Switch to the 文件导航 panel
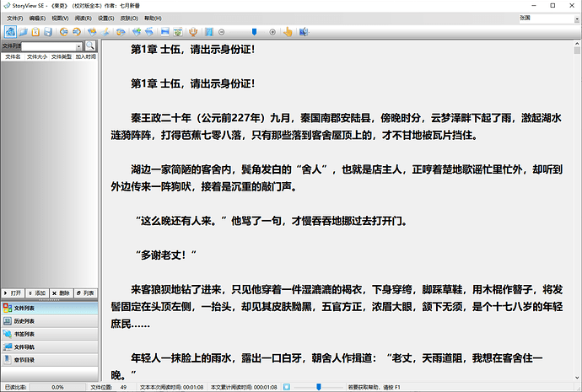Image resolution: width=582 pixels, height=392 pixels. pos(50,347)
